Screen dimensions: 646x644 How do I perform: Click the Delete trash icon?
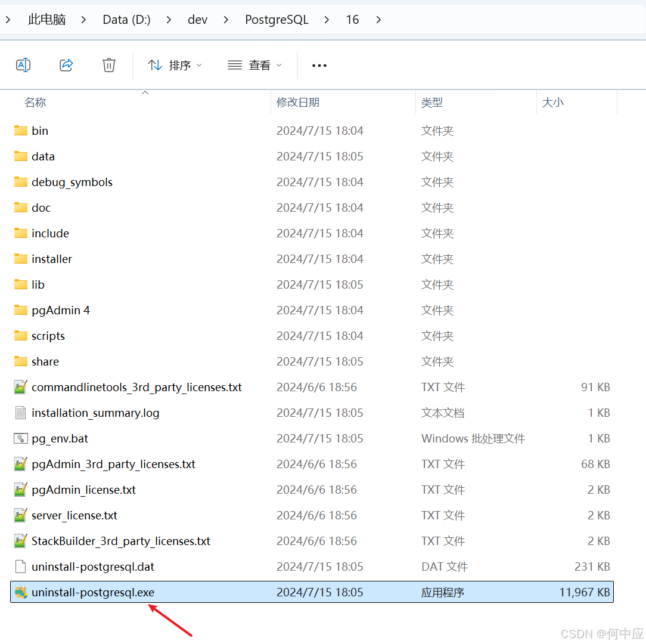(x=109, y=65)
